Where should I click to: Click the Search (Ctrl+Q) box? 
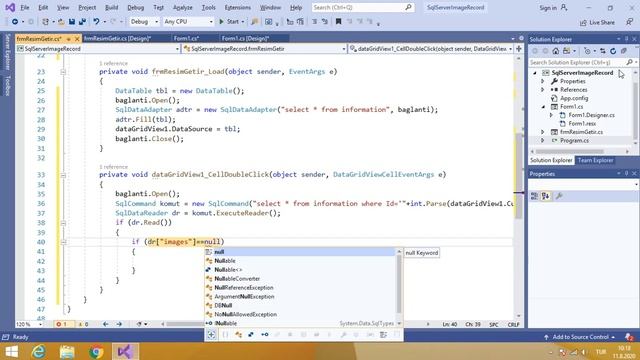pos(362,7)
